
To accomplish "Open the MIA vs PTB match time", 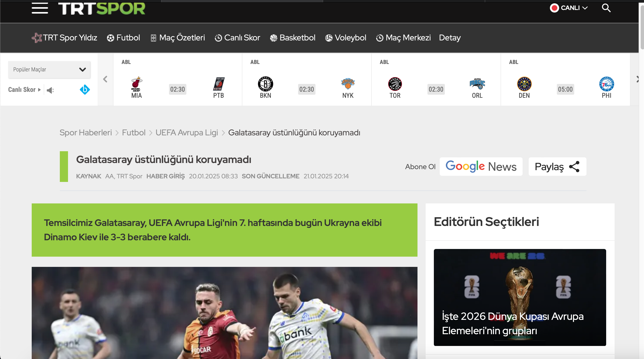I will [x=178, y=89].
